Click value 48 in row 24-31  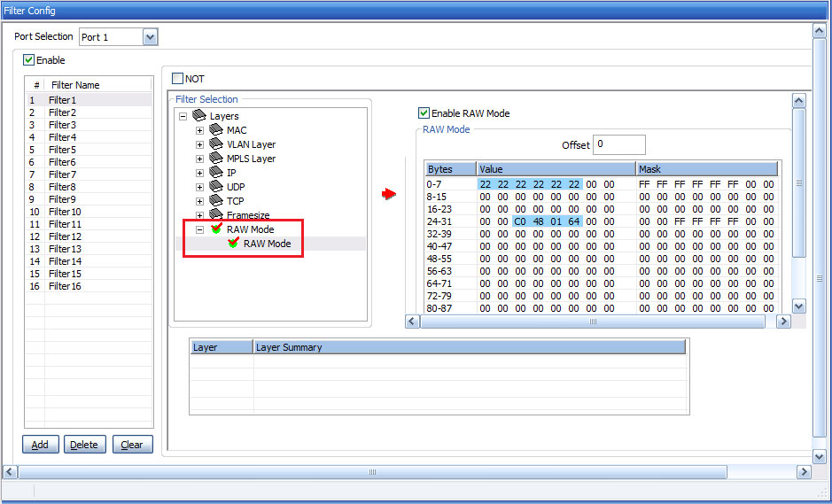pyautogui.click(x=538, y=221)
